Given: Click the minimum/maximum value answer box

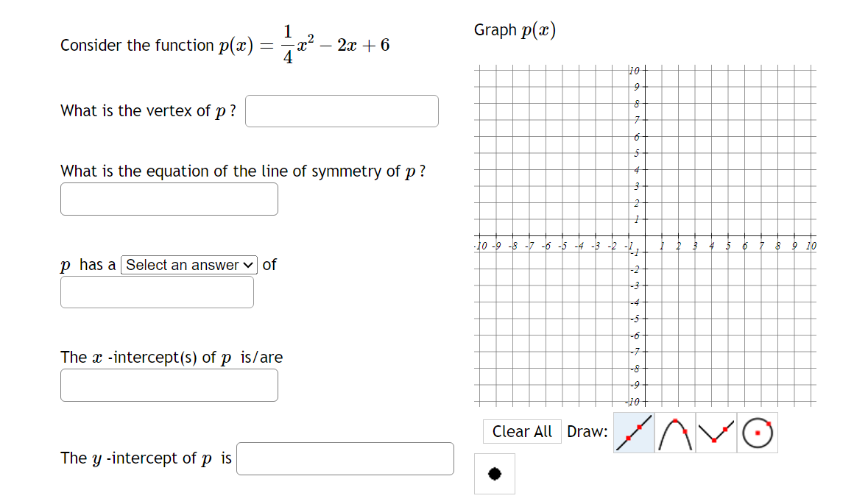Looking at the screenshot, I should [157, 292].
